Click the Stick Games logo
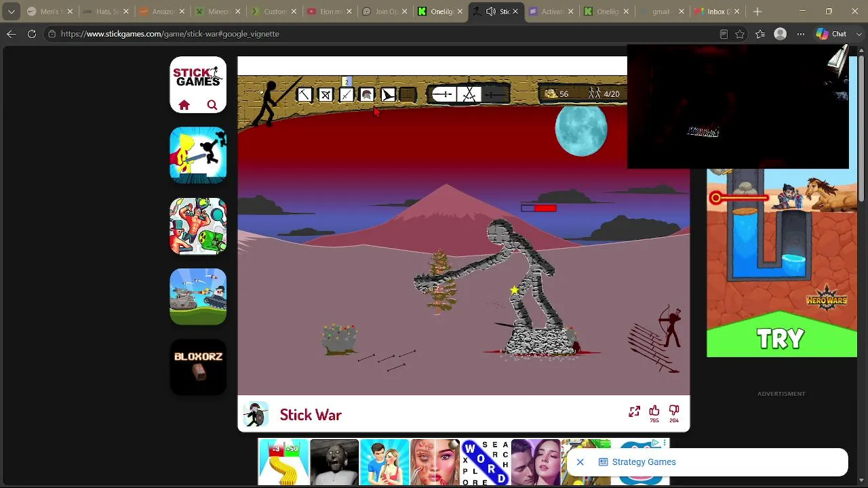The image size is (868, 488). (197, 76)
